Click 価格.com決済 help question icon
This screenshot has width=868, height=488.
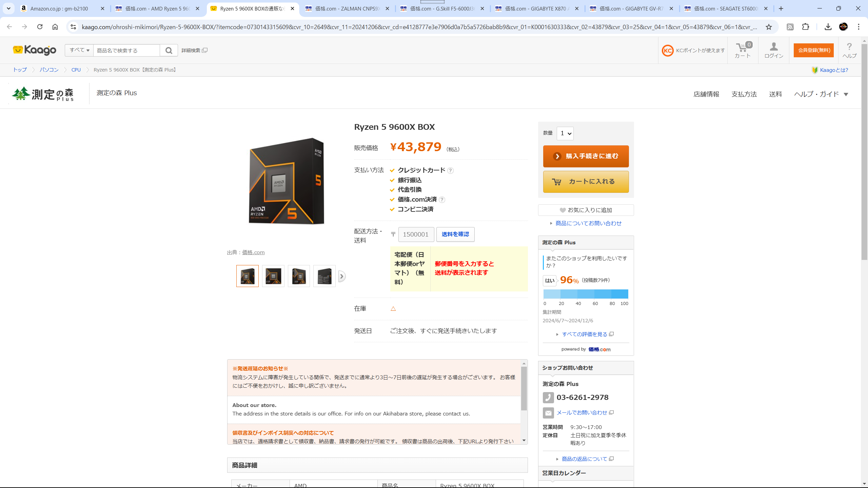[442, 200]
